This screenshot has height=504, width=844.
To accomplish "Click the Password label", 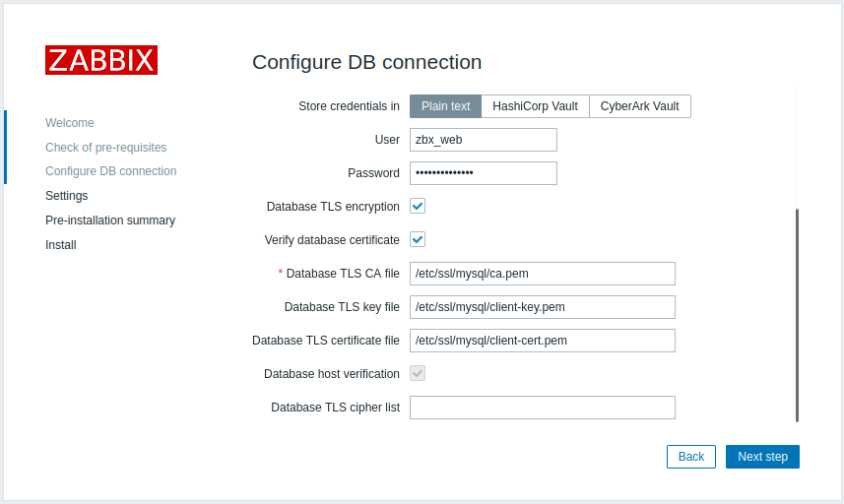I will coord(373,173).
